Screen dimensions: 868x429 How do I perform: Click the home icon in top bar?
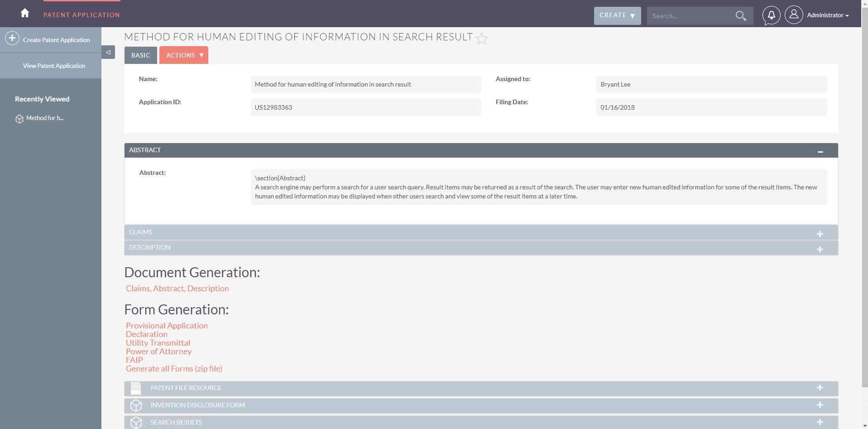click(x=25, y=13)
